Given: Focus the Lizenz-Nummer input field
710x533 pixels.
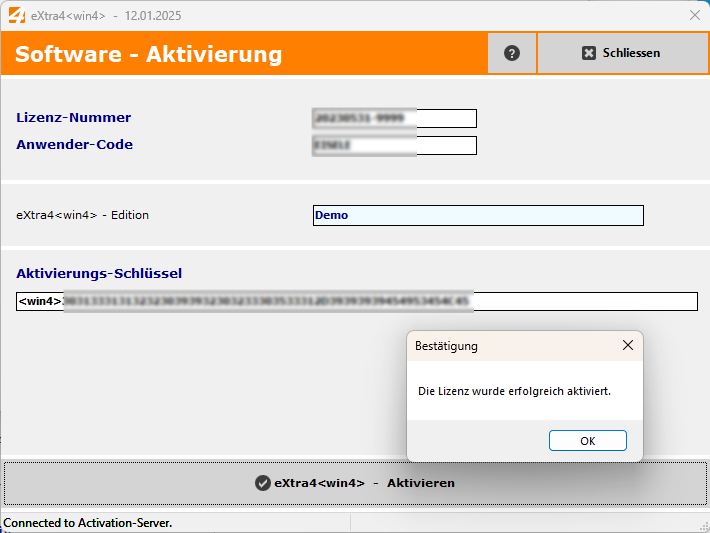Looking at the screenshot, I should [x=394, y=118].
